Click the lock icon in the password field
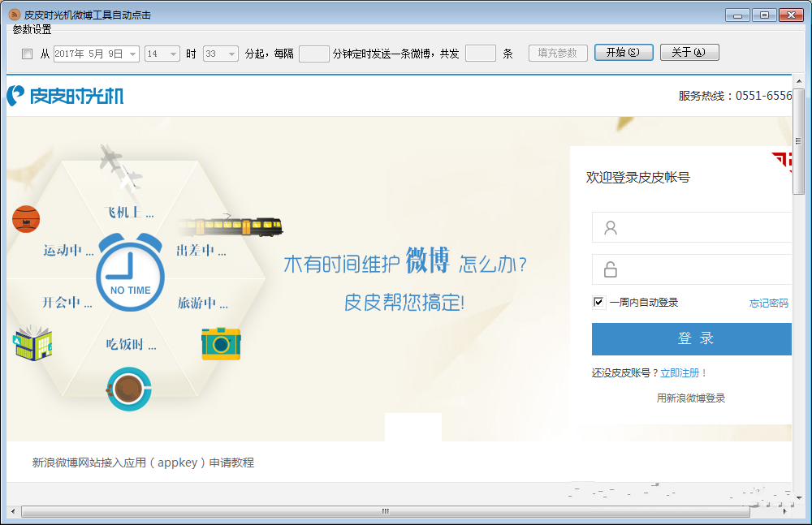 [x=611, y=269]
